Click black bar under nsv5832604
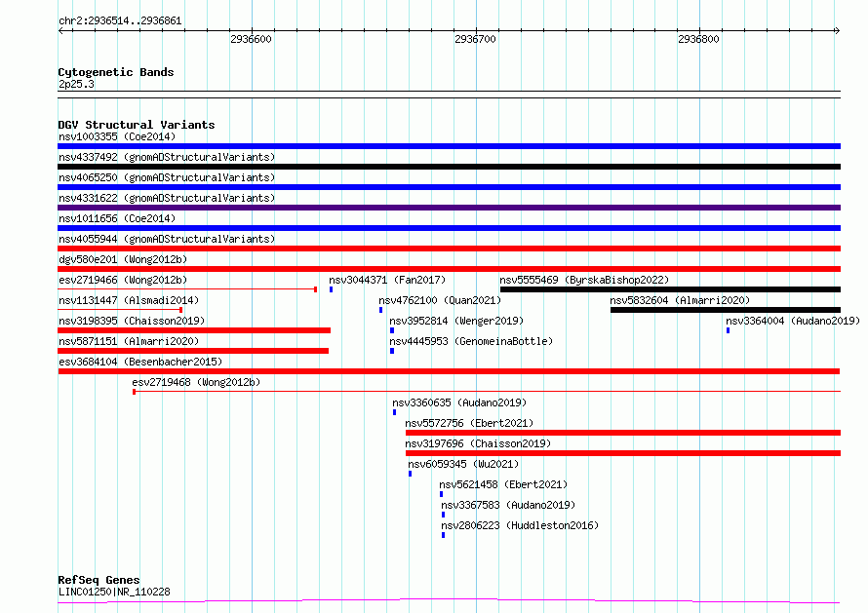 pos(726,310)
